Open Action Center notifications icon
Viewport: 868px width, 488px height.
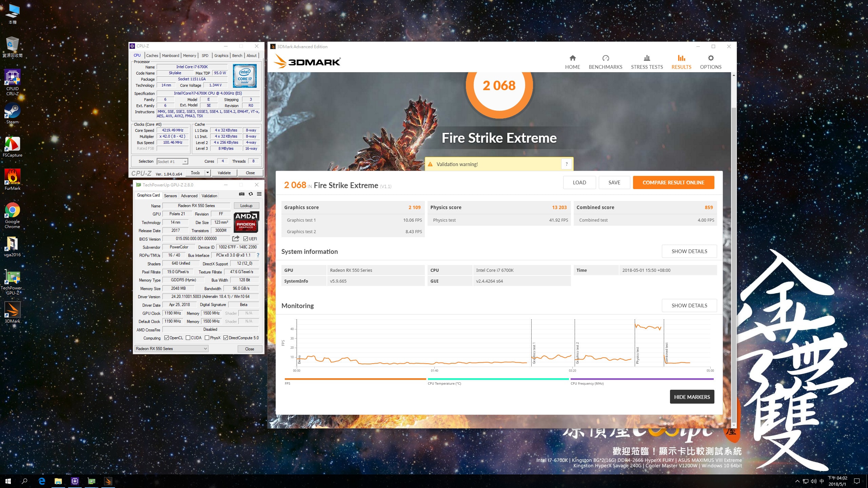tap(857, 481)
